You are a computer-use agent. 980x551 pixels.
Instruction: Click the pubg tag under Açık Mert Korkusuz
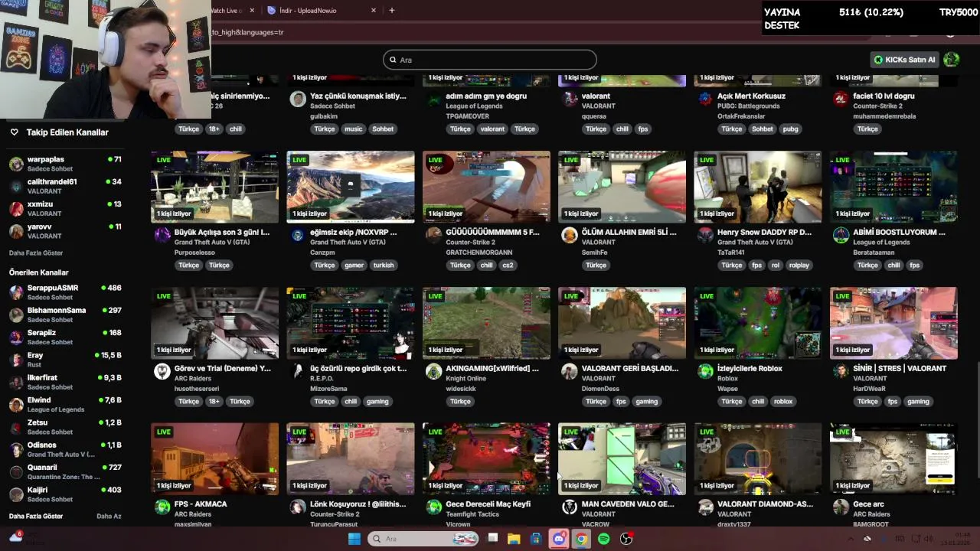[791, 129]
